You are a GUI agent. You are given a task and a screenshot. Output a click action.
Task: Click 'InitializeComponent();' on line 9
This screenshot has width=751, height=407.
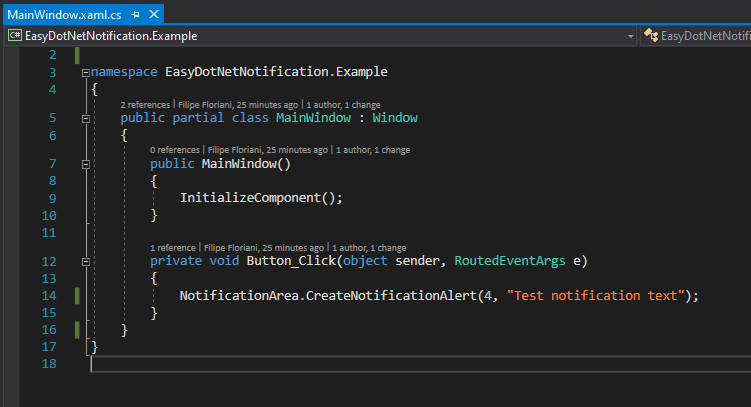click(262, 198)
